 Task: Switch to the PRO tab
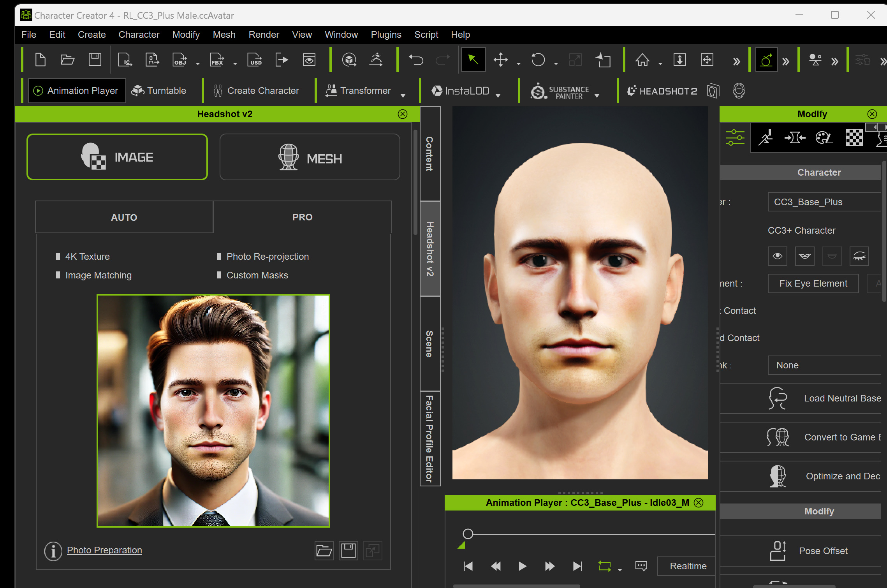[x=302, y=217]
